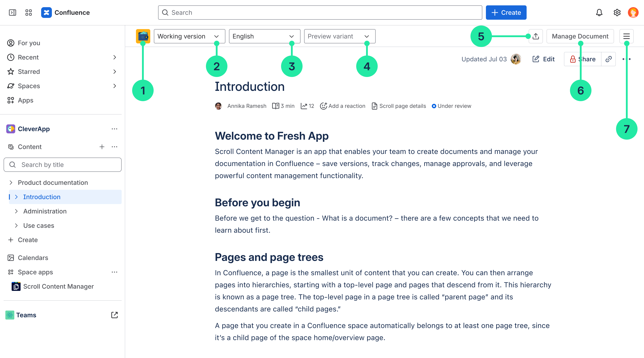Viewport: 644px width, 358px height.
Task: Click the Confluence logo icon
Action: click(47, 13)
